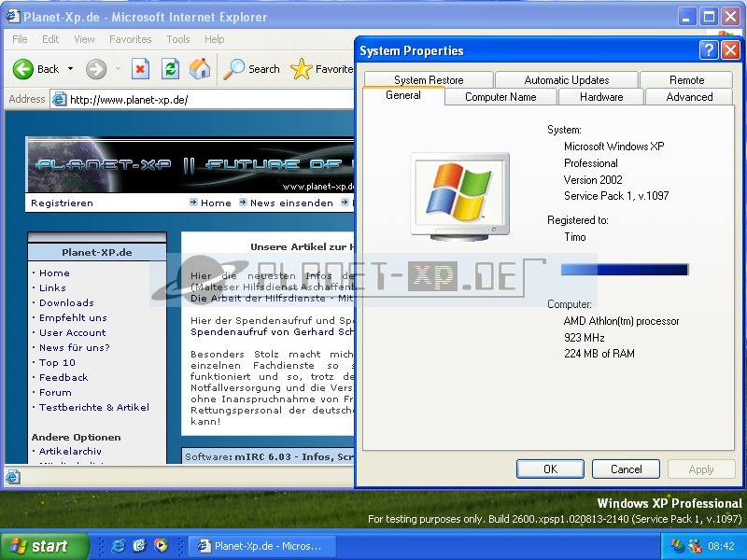The height and width of the screenshot is (560, 747).
Task: Click the Windows update shield in system tray
Action: (675, 546)
